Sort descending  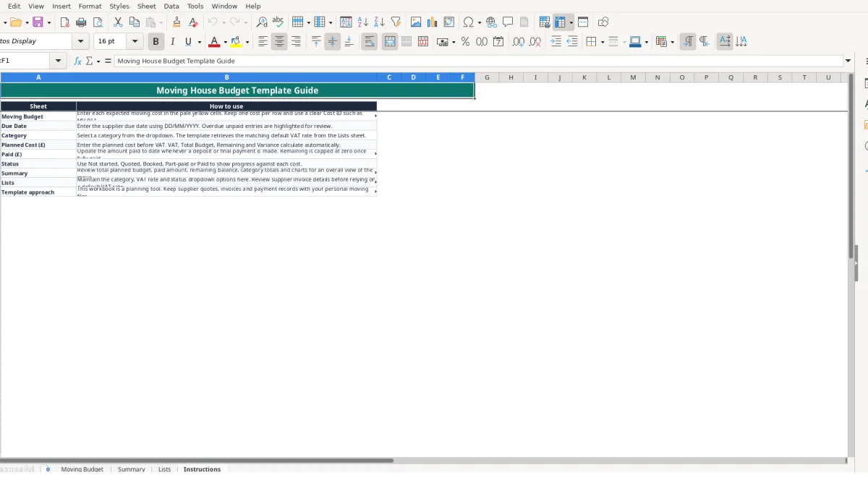(379, 22)
